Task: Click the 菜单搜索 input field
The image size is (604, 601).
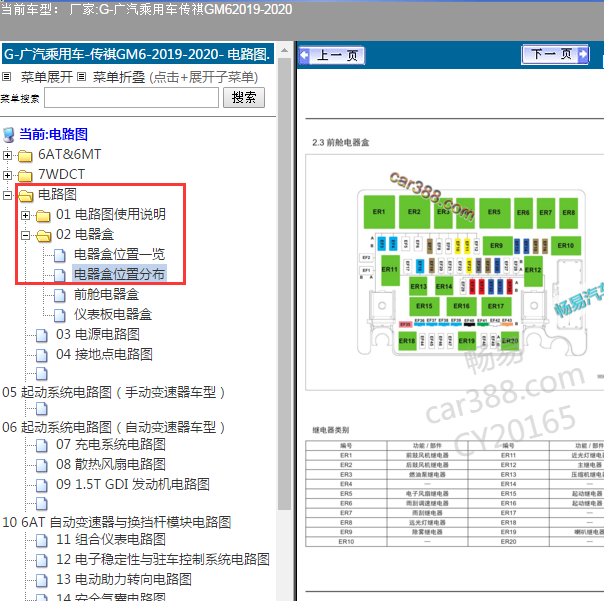Action: pos(131,97)
